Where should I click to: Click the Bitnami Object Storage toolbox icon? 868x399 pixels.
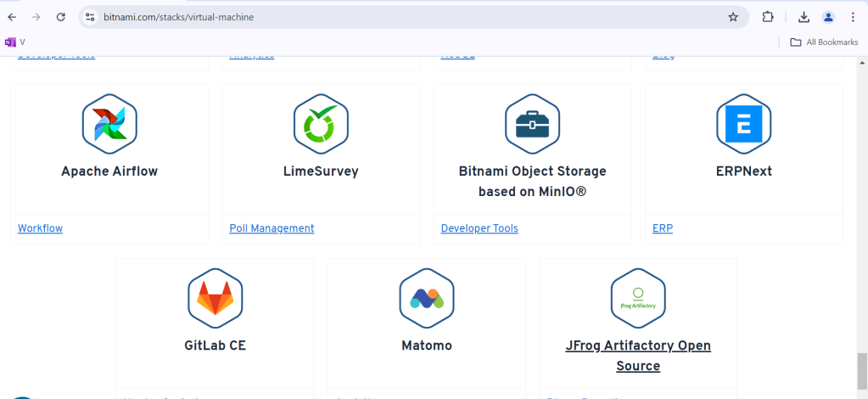(x=533, y=124)
